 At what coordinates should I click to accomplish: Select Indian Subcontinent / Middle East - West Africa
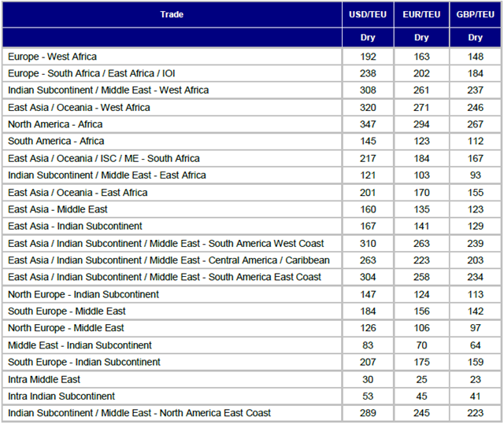tap(109, 90)
